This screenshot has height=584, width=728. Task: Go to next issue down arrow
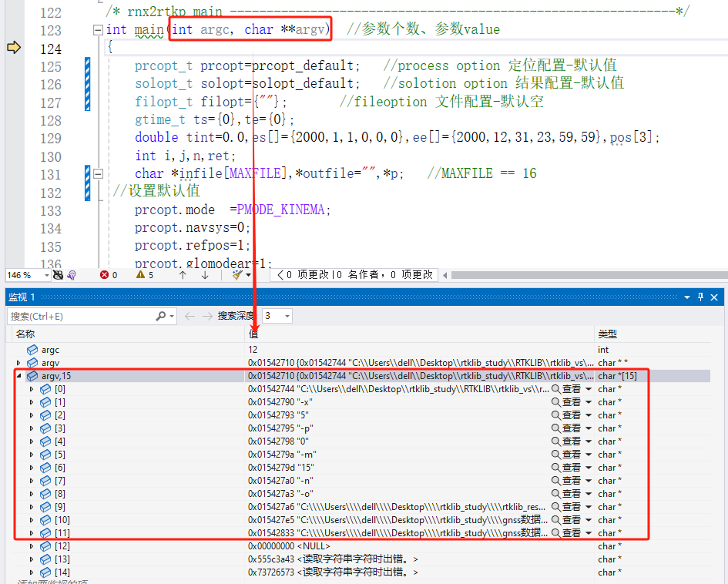205,275
